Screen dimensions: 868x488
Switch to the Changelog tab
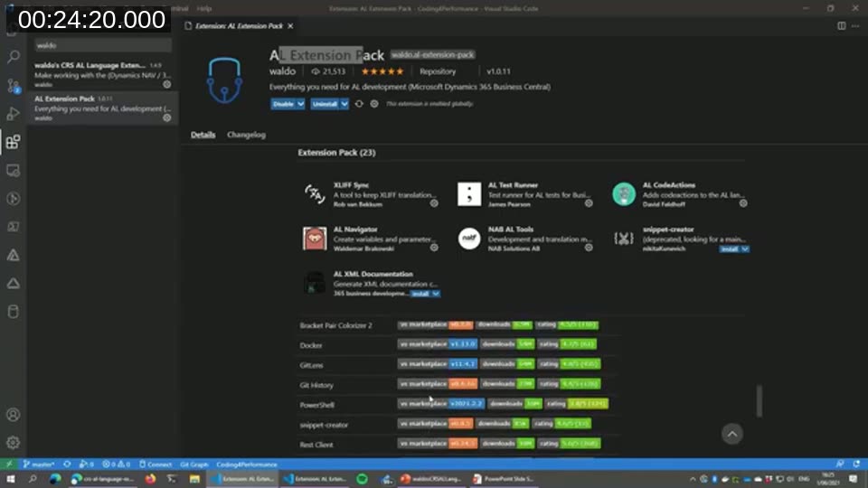click(x=246, y=135)
